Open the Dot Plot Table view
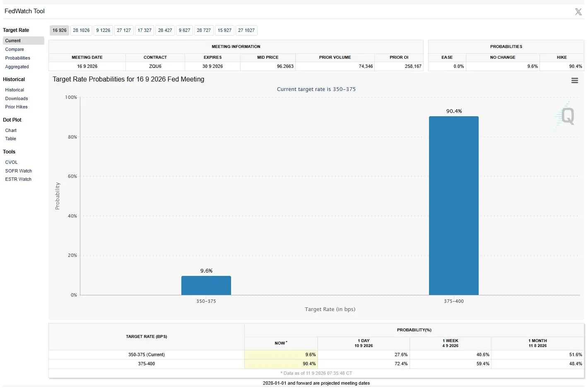588x388 pixels. pyautogui.click(x=11, y=139)
